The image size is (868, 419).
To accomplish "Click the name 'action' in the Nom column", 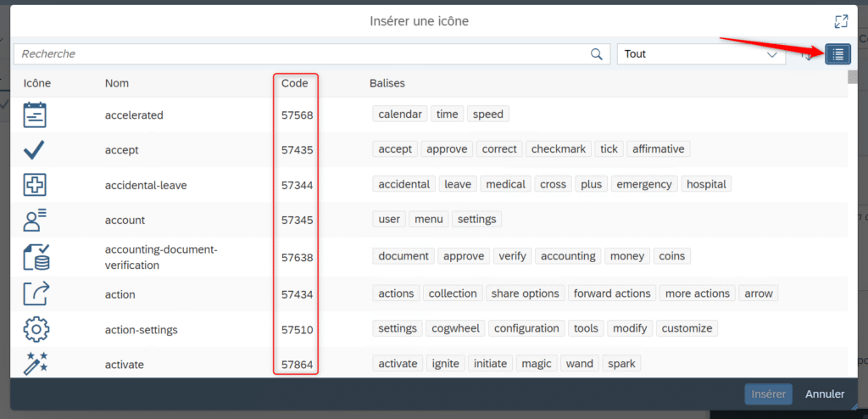I will click(x=120, y=294).
